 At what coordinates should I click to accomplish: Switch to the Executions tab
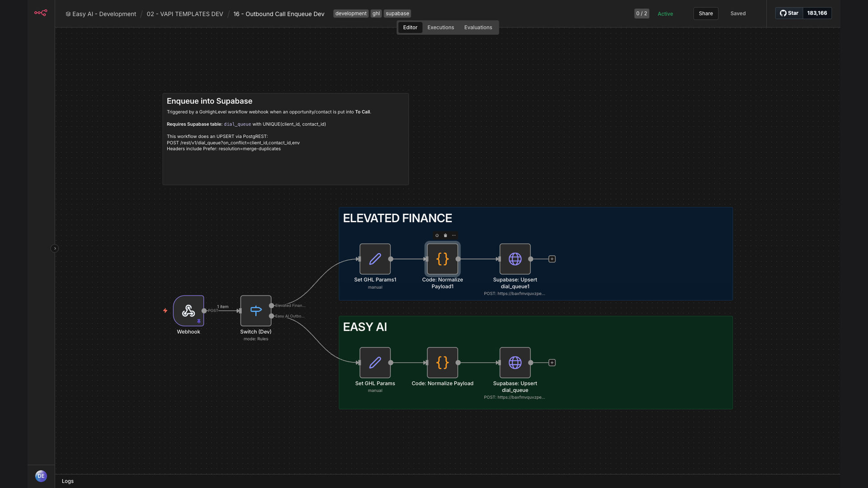440,28
